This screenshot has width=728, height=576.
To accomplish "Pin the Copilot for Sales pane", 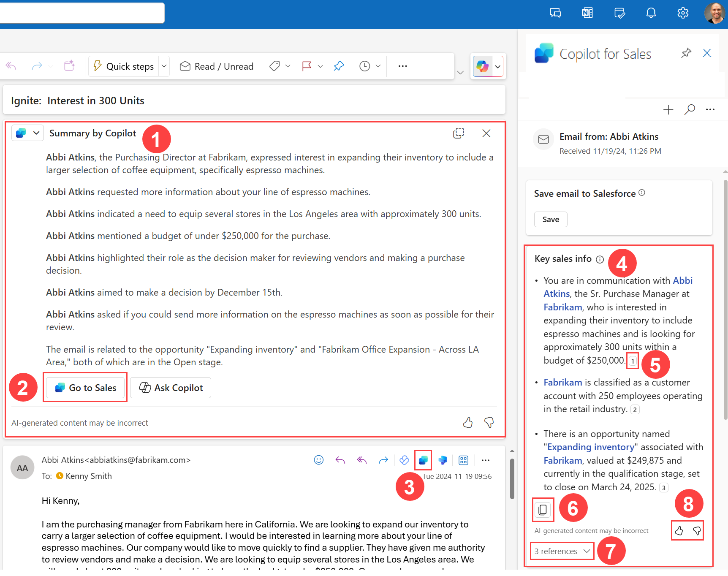I will pos(686,53).
